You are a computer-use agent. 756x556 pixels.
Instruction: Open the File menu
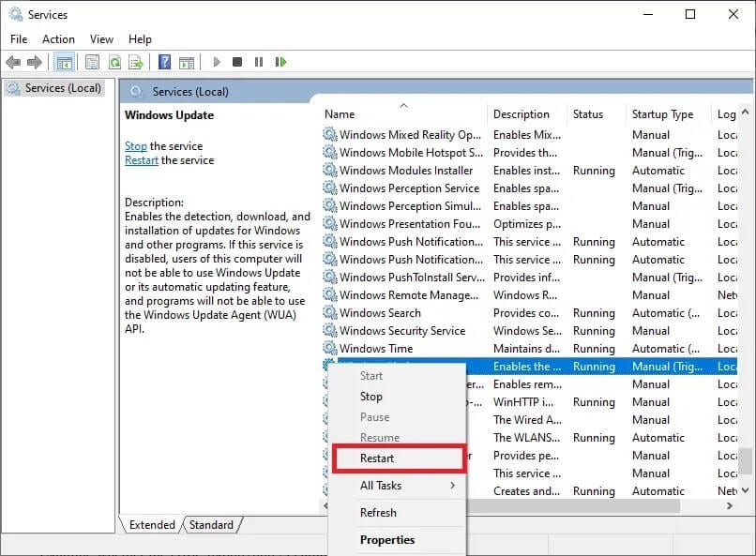[19, 39]
